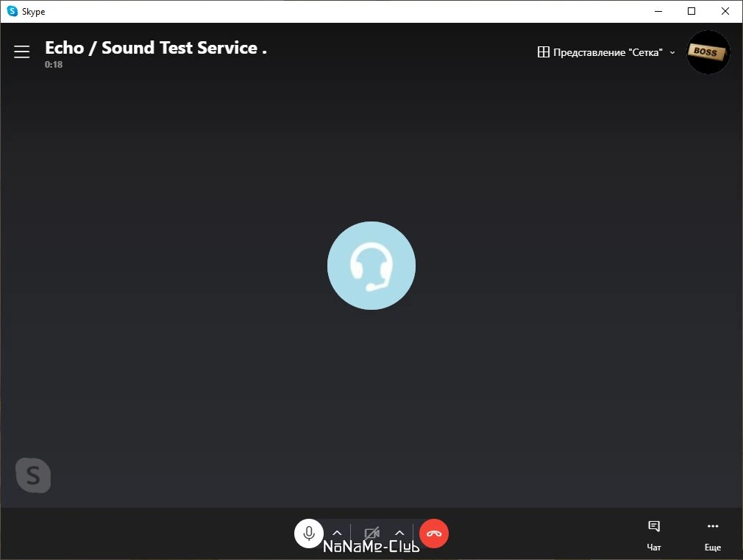
Task: Expand microphone options chevron
Action: 337,533
